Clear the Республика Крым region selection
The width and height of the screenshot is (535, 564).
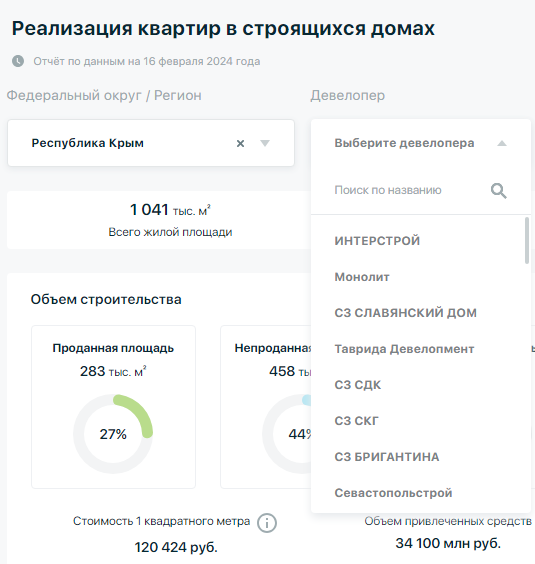coord(240,144)
